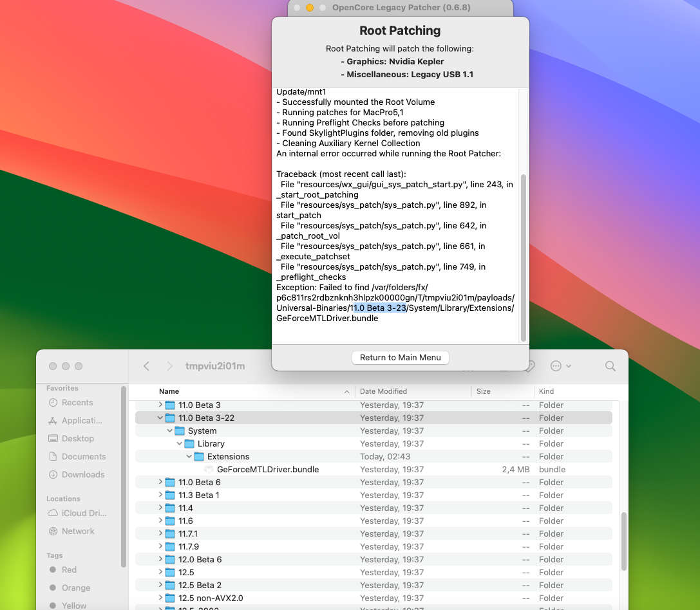The height and width of the screenshot is (610, 700).
Task: Collapse the Library folder
Action: point(180,443)
